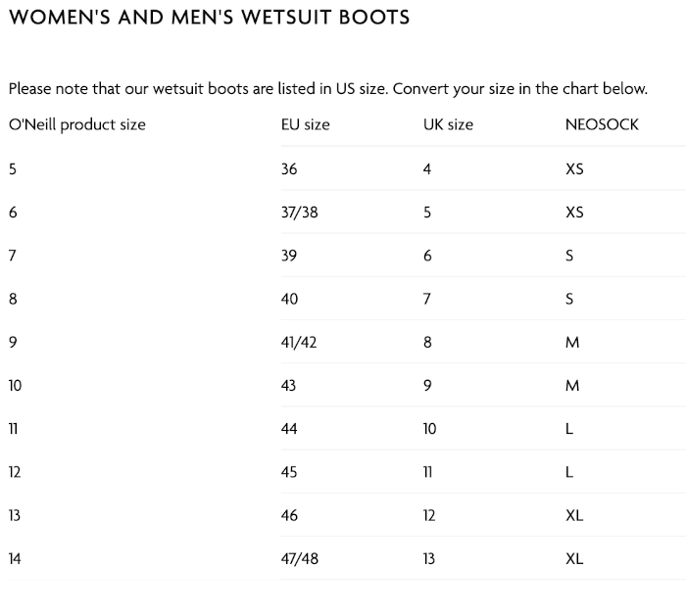
Task: Select the 37/38 EU size cell
Action: (299, 212)
